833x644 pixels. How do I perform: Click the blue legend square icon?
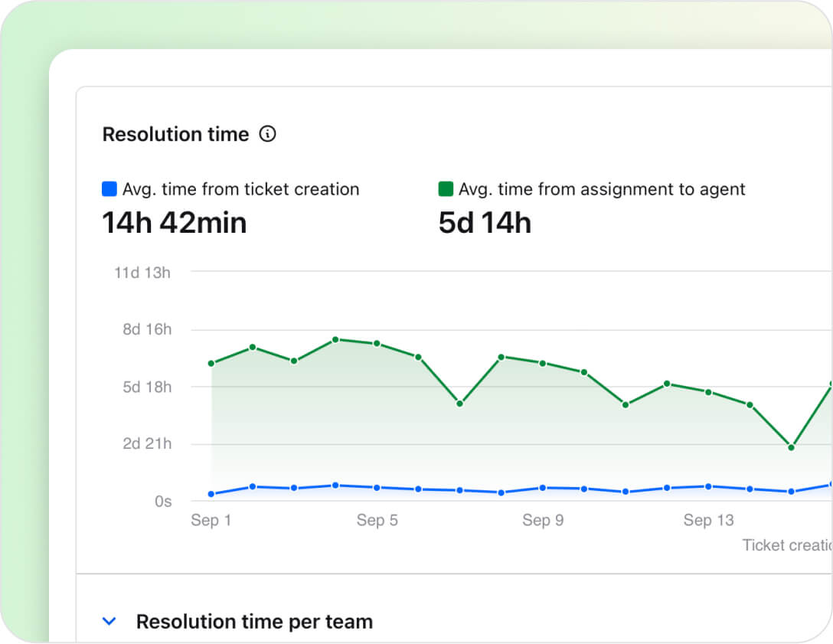pyautogui.click(x=109, y=188)
